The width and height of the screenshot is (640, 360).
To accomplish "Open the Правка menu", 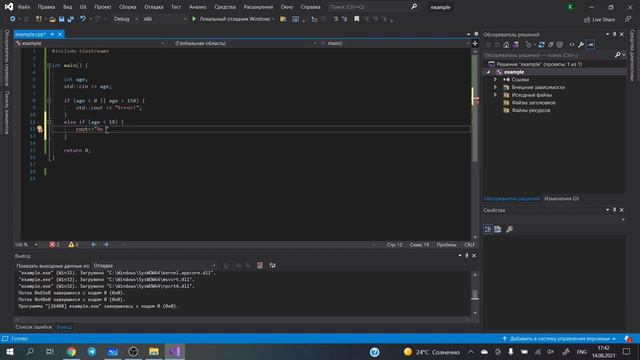I will coord(46,7).
